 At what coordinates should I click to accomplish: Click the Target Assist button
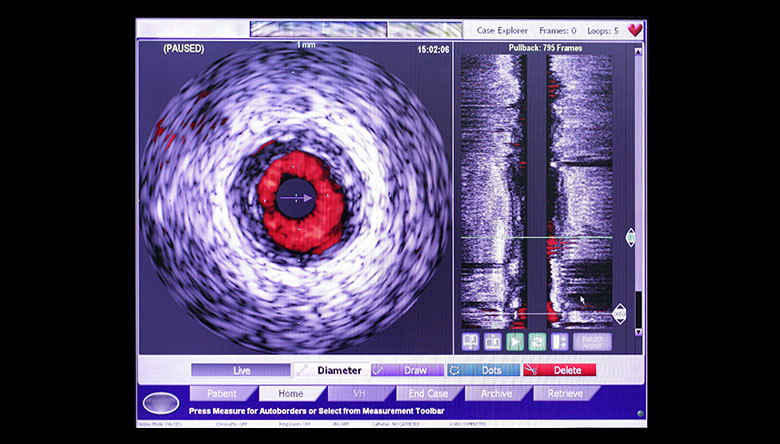pos(592,341)
